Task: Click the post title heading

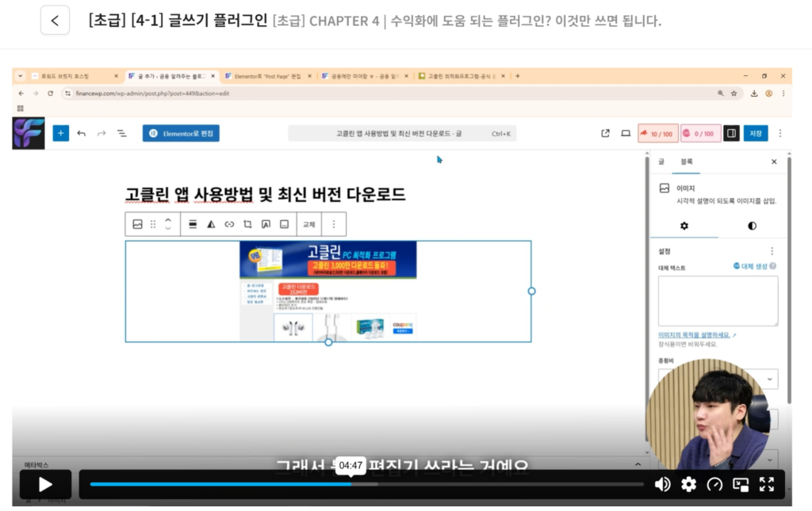Action: [265, 194]
